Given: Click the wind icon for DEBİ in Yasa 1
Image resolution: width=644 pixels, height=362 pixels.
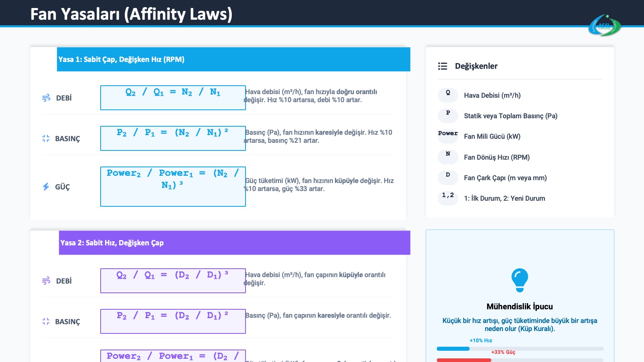Looking at the screenshot, I should 46,98.
